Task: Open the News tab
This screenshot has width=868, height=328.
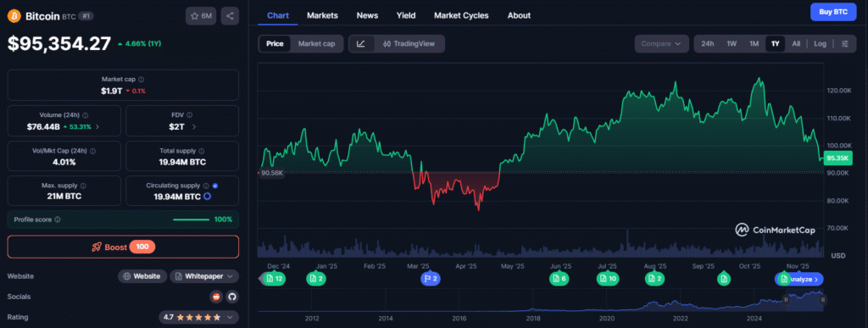Action: [x=367, y=15]
